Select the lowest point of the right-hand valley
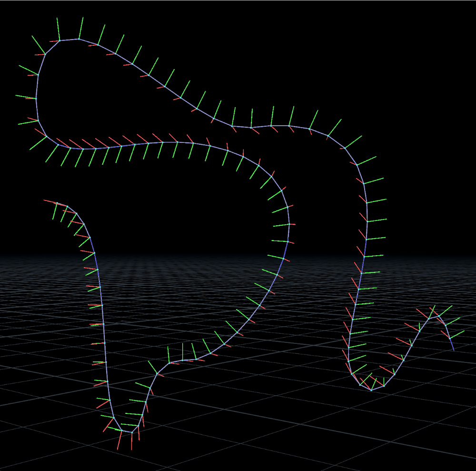This screenshot has height=471, width=476. [371, 390]
